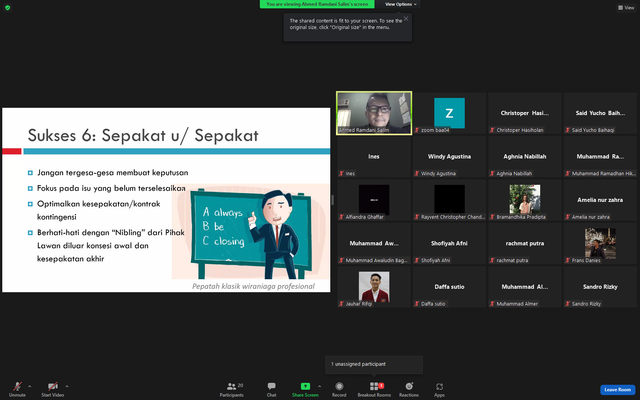Open video options arrow beside Start Video
Image resolution: width=640 pixels, height=400 pixels.
click(67, 386)
